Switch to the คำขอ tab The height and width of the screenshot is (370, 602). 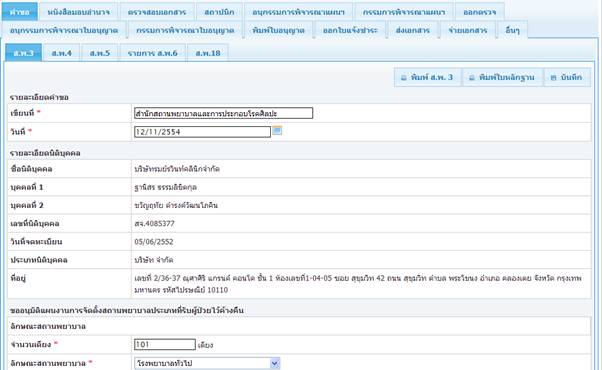pyautogui.click(x=20, y=12)
